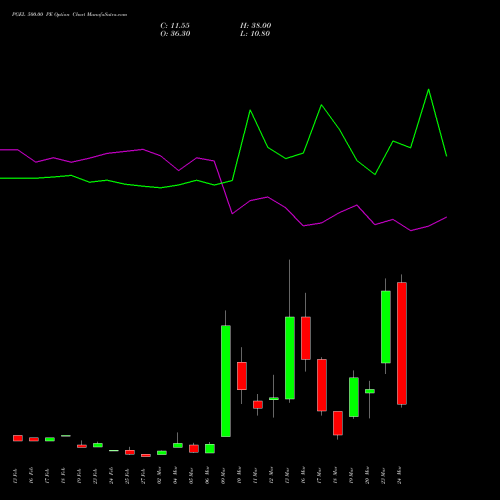Image resolution: width=500 pixels, height=500 pixels.
Task: Select the tallest red candle at the far right
Action: [402, 343]
